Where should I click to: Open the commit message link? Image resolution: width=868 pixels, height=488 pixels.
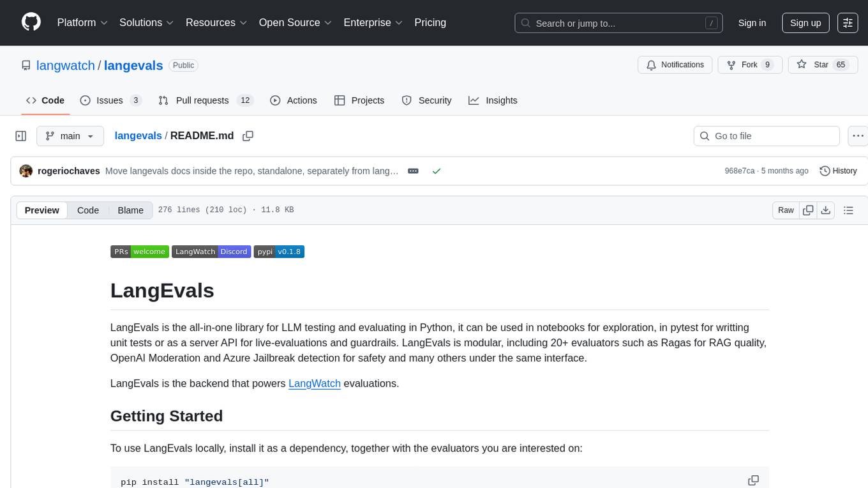tap(252, 171)
